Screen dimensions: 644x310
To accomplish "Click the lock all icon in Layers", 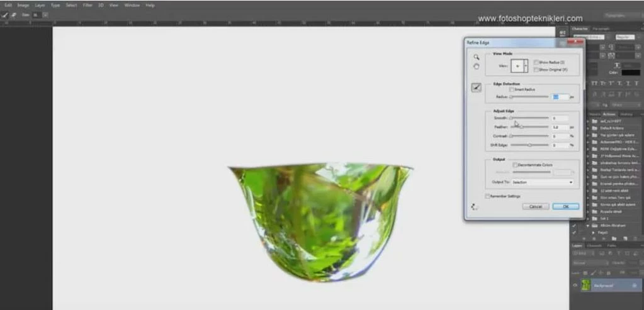I will click(609, 273).
